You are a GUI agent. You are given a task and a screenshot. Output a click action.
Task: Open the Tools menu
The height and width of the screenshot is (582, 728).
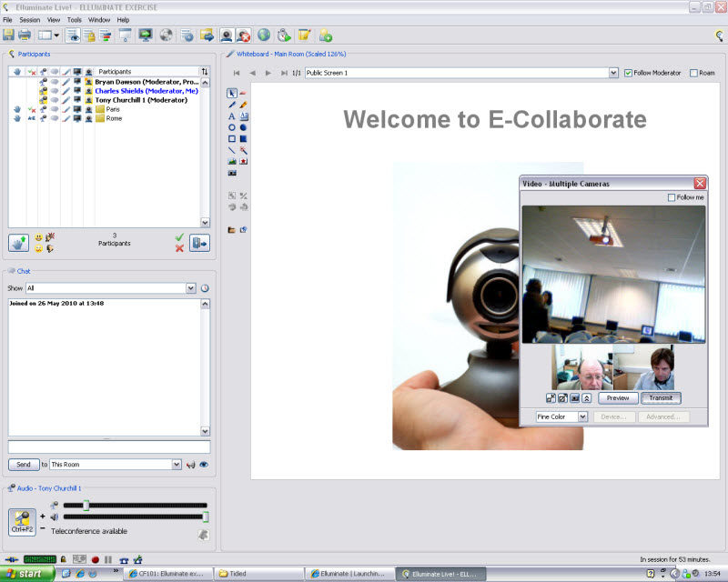pos(75,19)
